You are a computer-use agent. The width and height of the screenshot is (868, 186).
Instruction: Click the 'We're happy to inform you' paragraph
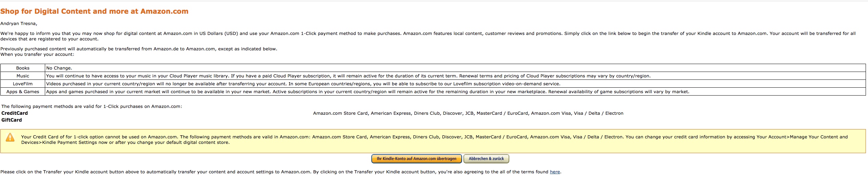[428, 36]
